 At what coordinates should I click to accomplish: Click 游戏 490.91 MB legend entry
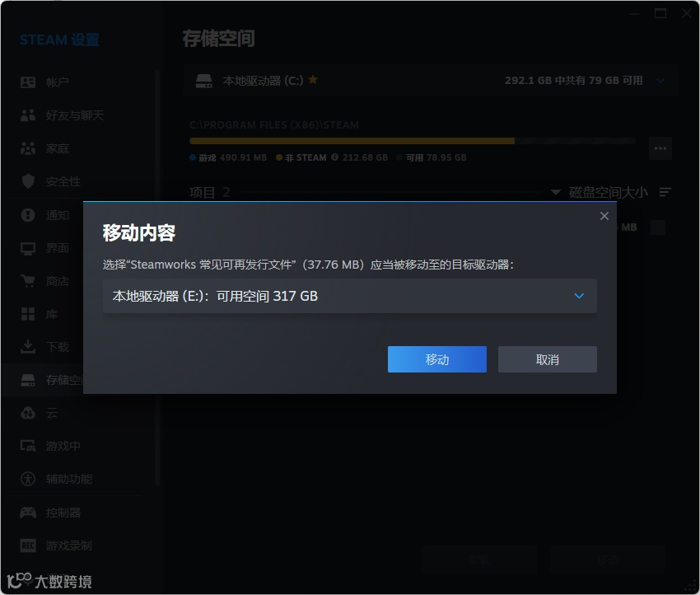228,157
